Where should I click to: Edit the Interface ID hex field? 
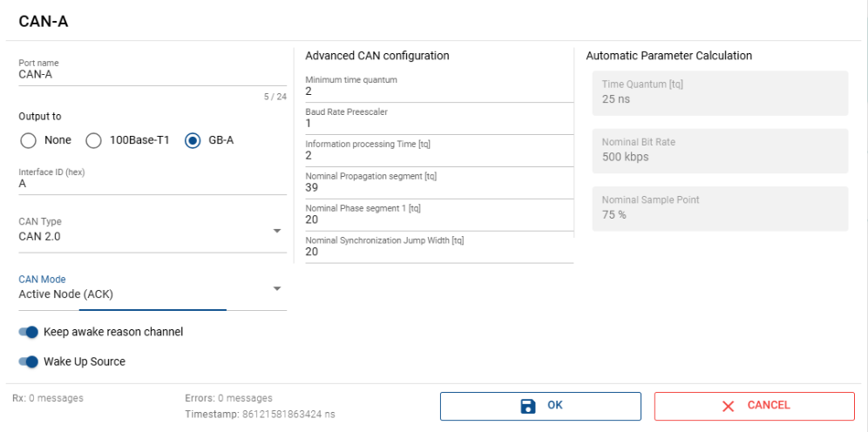click(153, 184)
